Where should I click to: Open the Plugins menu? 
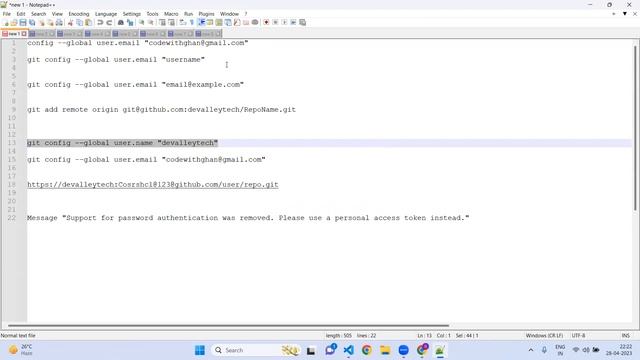pyautogui.click(x=206, y=14)
